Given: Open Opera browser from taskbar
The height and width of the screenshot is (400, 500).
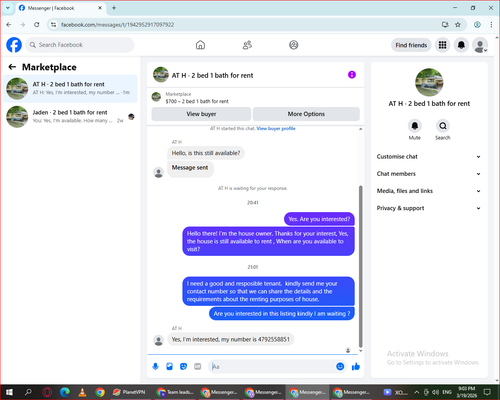Looking at the screenshot, I should (x=47, y=392).
